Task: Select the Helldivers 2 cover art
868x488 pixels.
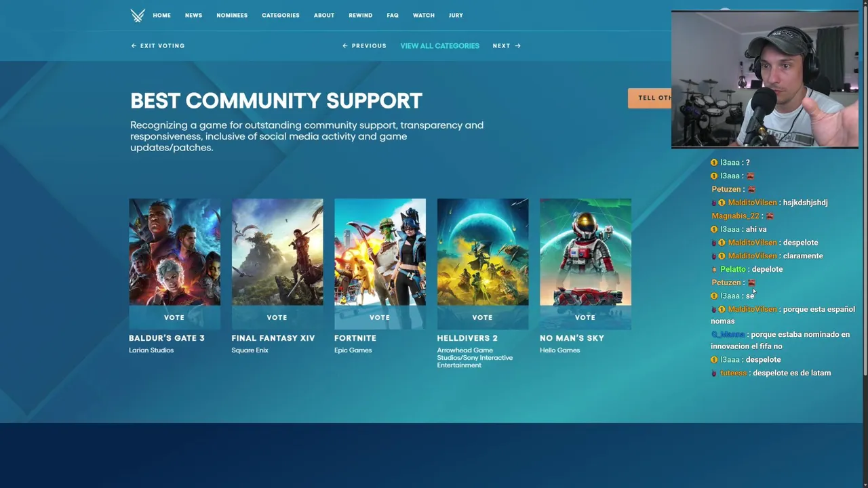Action: click(483, 251)
